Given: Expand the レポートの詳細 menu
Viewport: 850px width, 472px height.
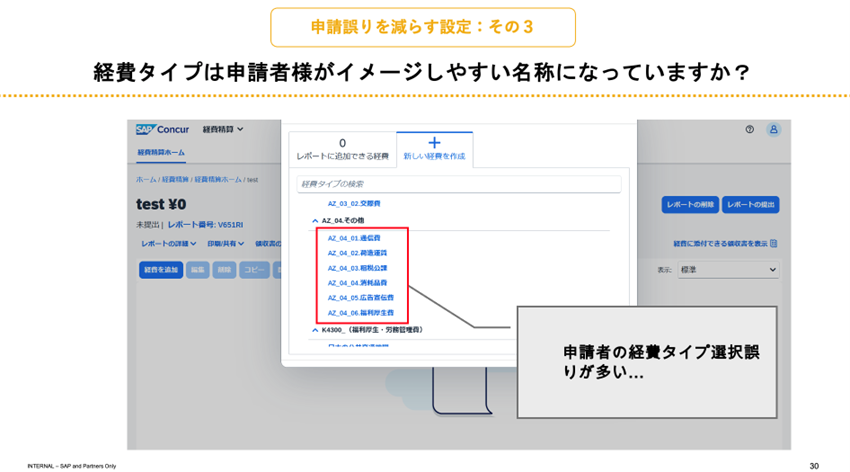Looking at the screenshot, I should tap(169, 244).
